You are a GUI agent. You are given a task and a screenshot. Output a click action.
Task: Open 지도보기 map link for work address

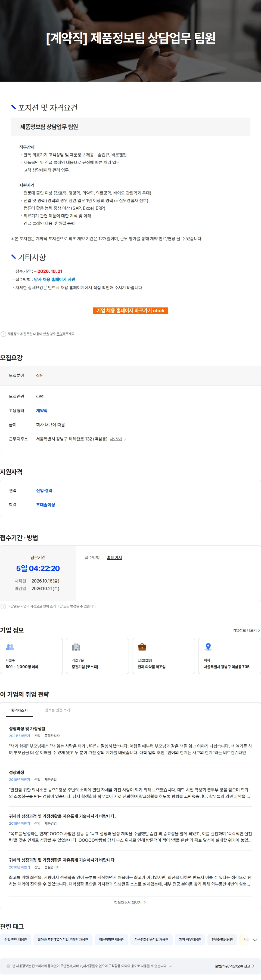click(x=116, y=439)
